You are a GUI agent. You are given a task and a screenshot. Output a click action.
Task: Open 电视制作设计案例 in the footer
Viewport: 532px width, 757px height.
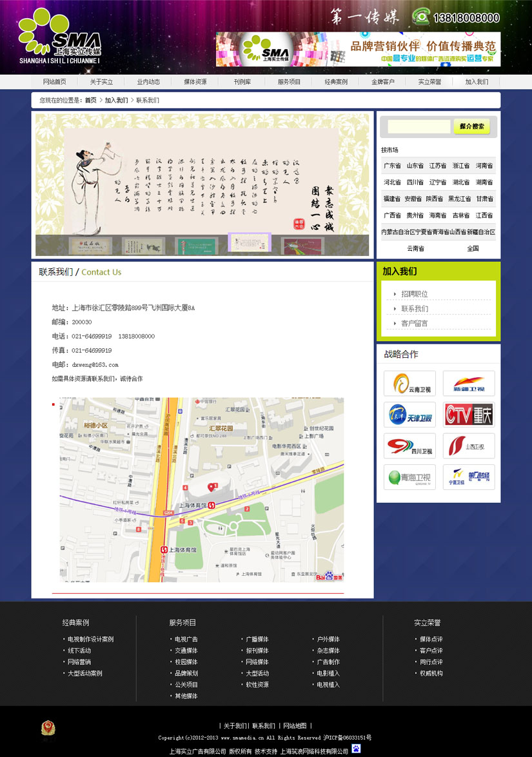pyautogui.click(x=91, y=639)
